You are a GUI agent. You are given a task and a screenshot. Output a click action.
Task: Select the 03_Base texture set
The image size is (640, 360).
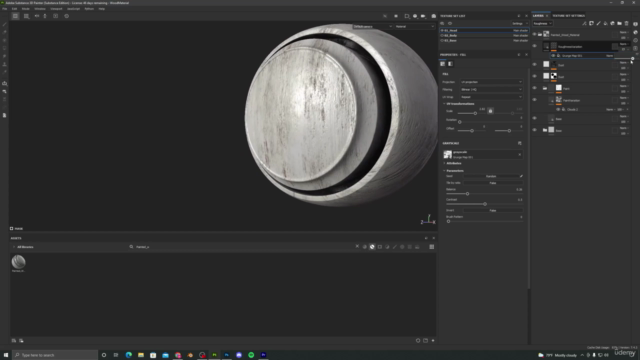[x=484, y=40]
